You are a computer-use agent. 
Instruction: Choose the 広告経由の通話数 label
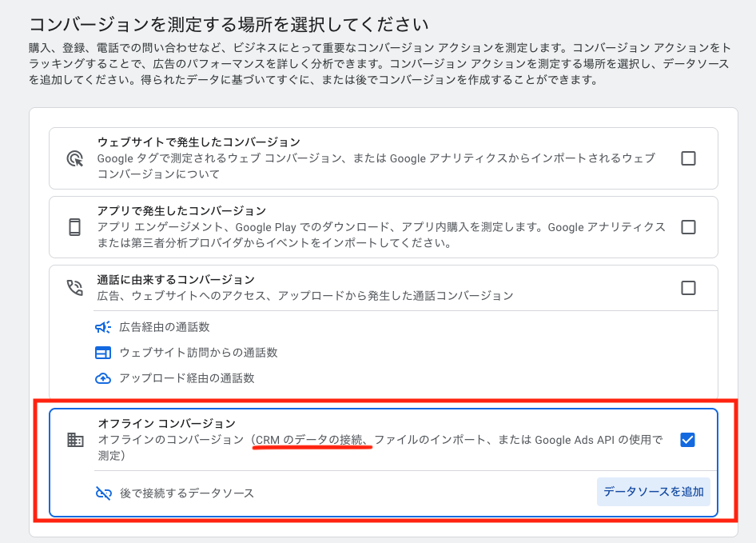(x=165, y=327)
